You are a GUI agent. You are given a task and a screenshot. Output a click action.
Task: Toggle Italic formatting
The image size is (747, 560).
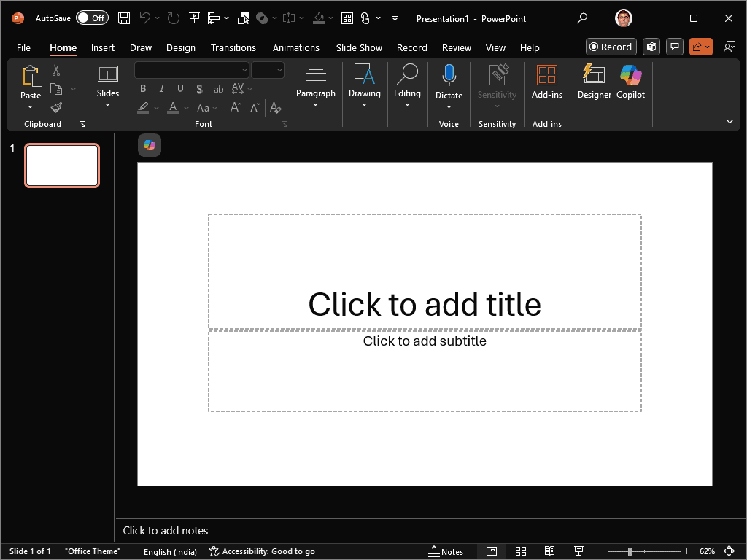[161, 88]
